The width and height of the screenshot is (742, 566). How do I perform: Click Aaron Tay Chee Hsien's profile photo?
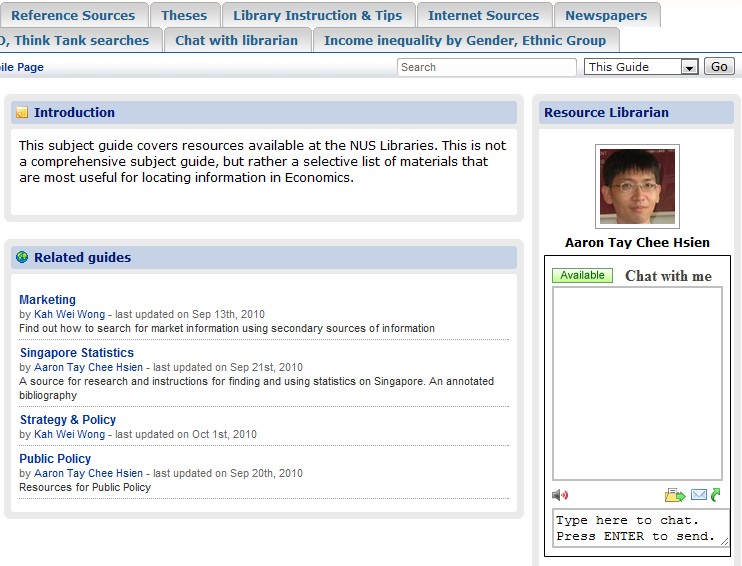[637, 186]
